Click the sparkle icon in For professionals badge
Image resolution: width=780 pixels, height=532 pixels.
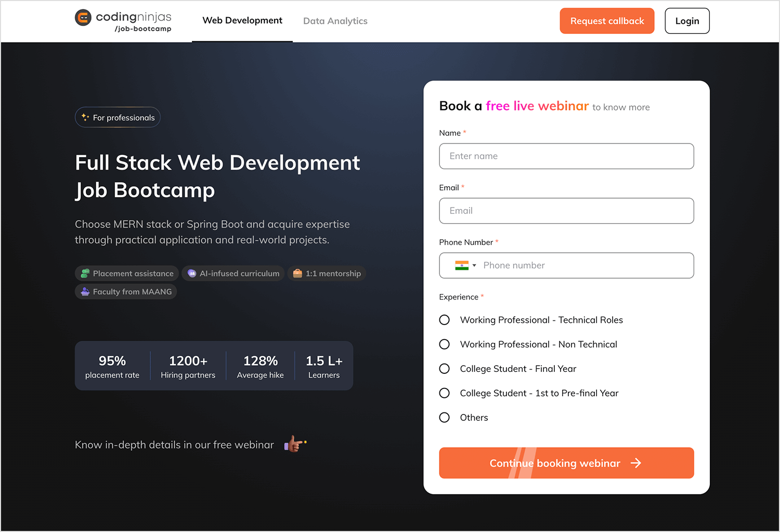click(x=85, y=118)
